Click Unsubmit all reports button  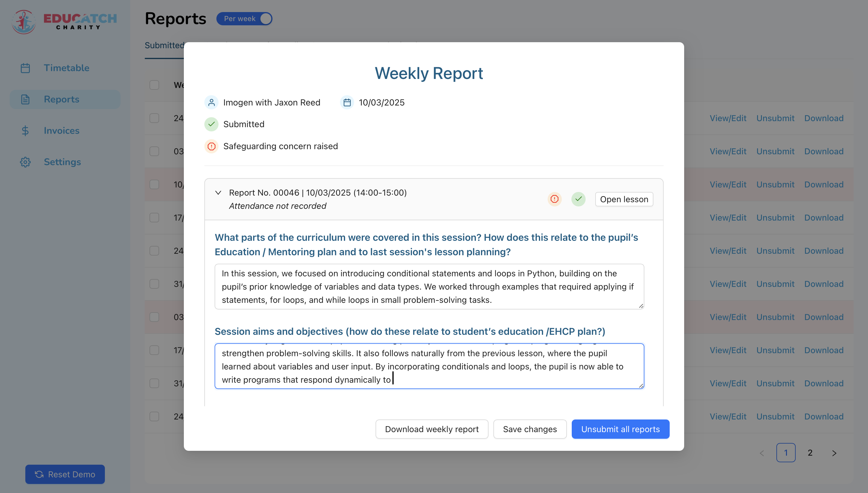click(620, 429)
